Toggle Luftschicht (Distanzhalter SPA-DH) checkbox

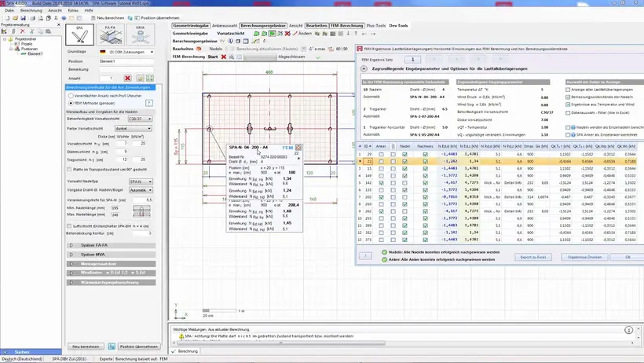(x=69, y=226)
